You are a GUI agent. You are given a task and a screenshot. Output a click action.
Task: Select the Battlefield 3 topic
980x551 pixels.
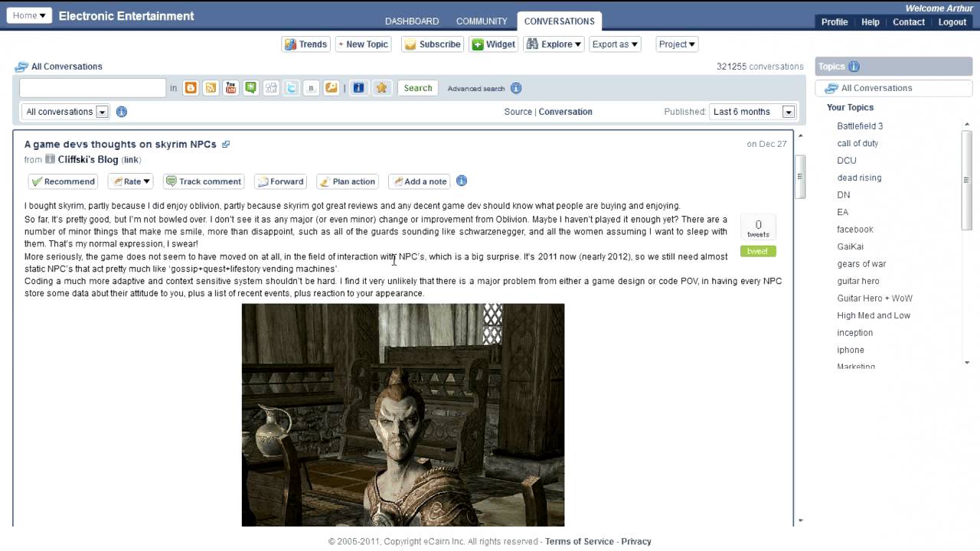click(x=860, y=126)
